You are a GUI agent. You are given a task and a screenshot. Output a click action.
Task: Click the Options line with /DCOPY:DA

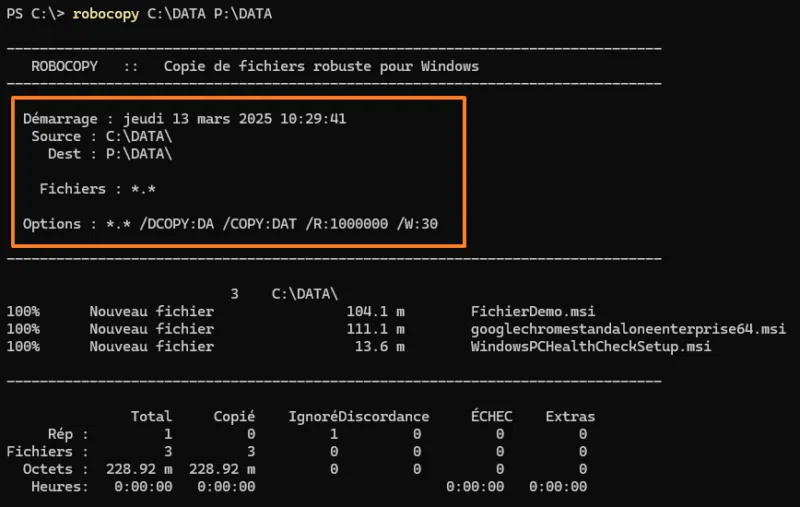(230, 223)
